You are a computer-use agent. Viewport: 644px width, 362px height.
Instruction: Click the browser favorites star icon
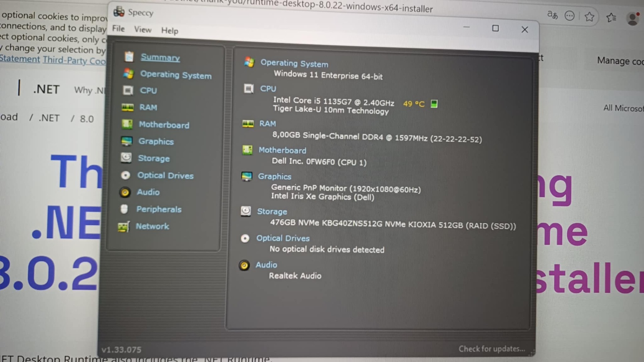589,17
